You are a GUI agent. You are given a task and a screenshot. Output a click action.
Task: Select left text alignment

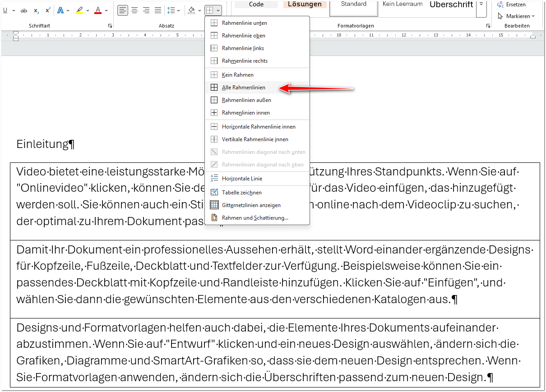(x=123, y=10)
